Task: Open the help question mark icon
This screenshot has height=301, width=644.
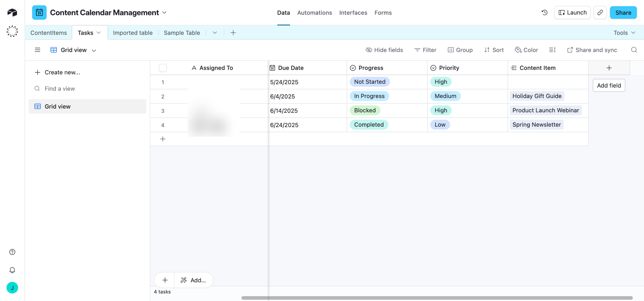Action: (12, 252)
